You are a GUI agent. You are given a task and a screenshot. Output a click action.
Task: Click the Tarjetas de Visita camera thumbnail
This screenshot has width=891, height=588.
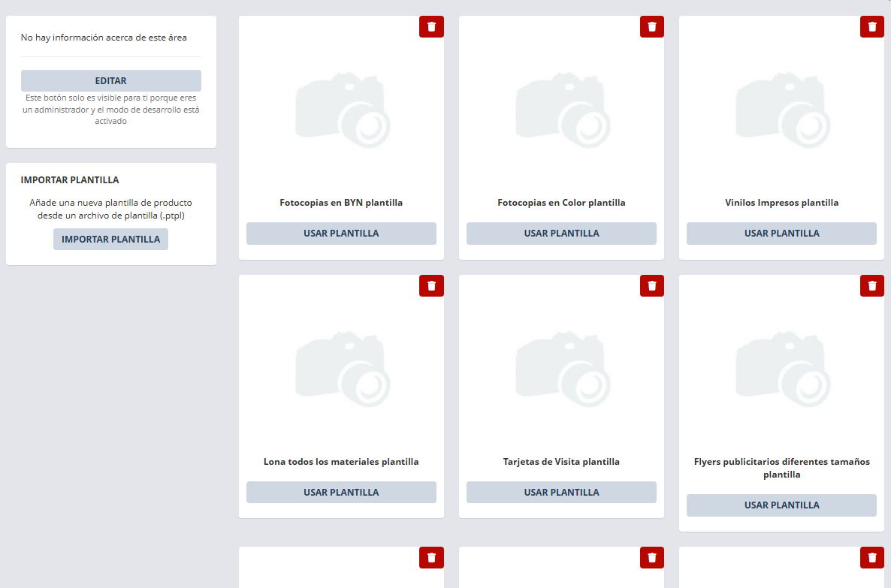tap(563, 369)
